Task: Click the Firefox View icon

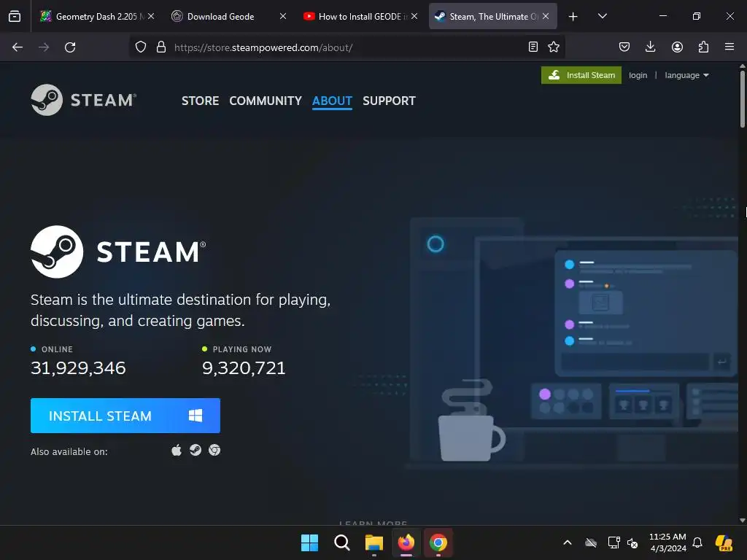Action: pos(15,16)
